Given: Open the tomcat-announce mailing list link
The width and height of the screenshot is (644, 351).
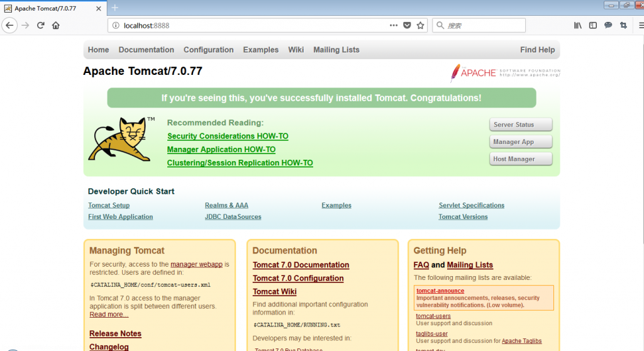Looking at the screenshot, I should pos(440,291).
